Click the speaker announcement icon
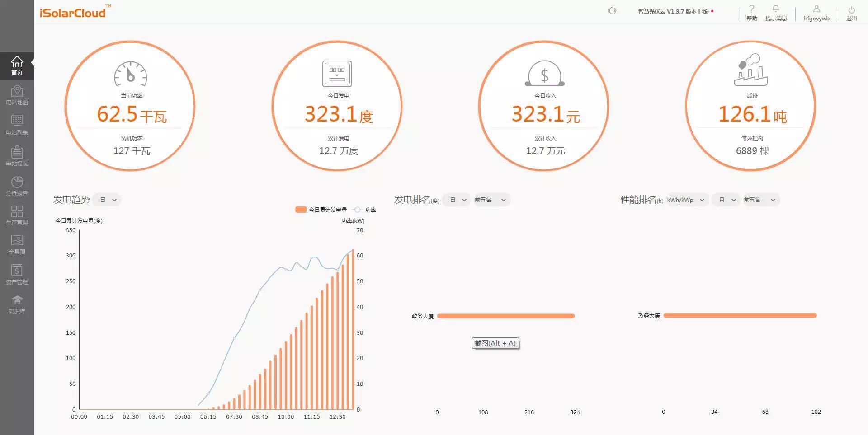Viewport: 868px width, 435px height. [612, 11]
